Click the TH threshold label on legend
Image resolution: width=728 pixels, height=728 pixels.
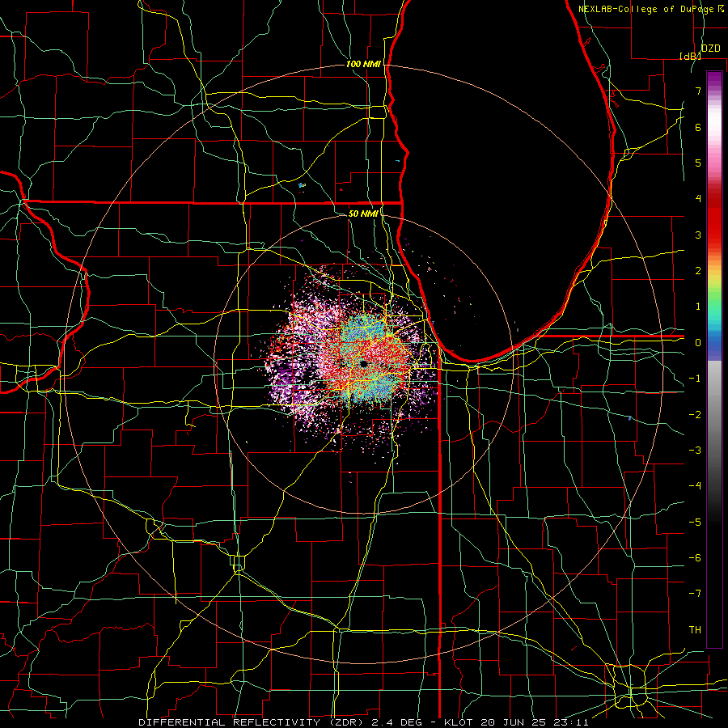(x=695, y=630)
